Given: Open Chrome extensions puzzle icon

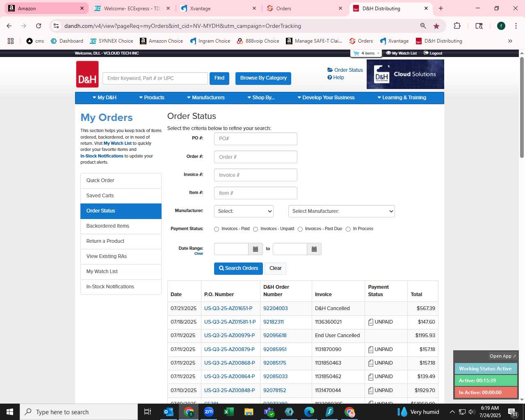Looking at the screenshot, I should pos(457,26).
